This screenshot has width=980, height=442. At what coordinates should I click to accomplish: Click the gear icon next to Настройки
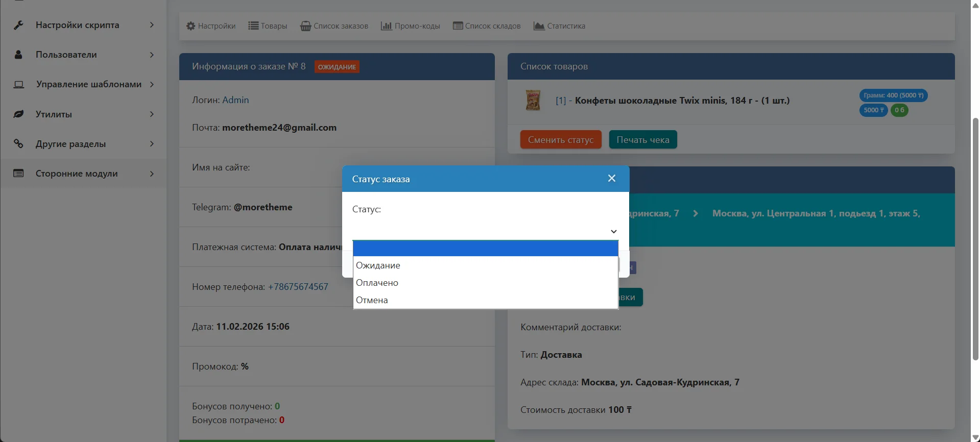tap(190, 26)
